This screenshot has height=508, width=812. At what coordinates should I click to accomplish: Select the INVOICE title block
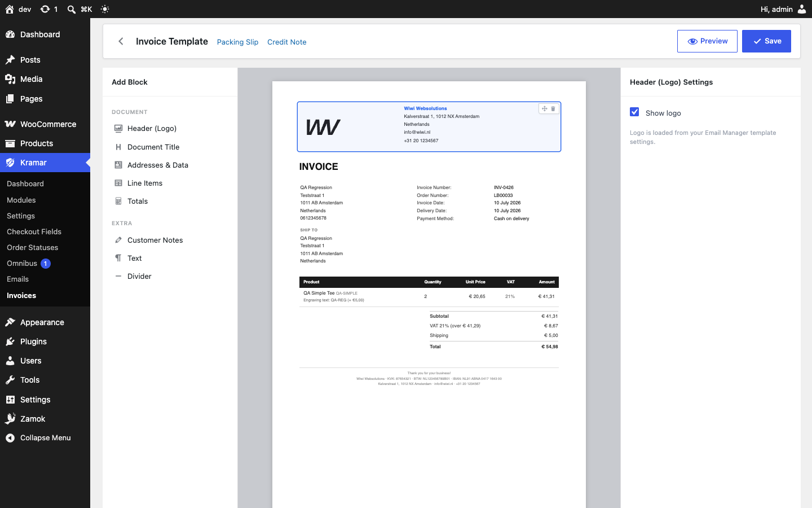[319, 167]
